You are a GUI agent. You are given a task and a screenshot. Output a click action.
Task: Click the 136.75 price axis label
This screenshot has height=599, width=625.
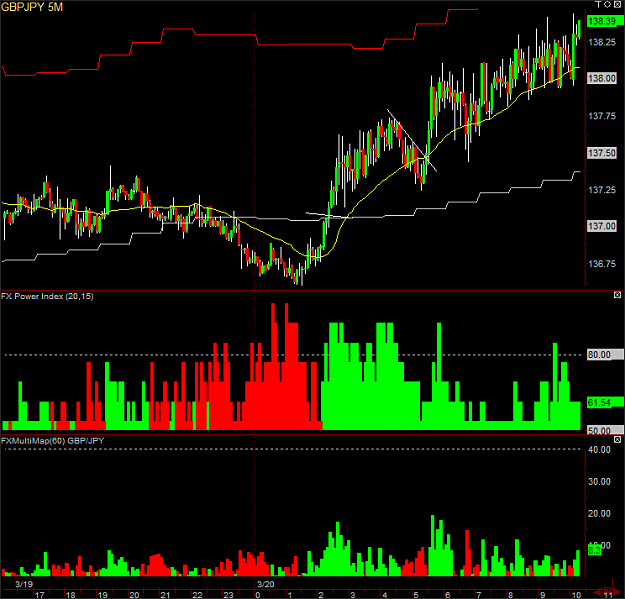click(x=602, y=264)
